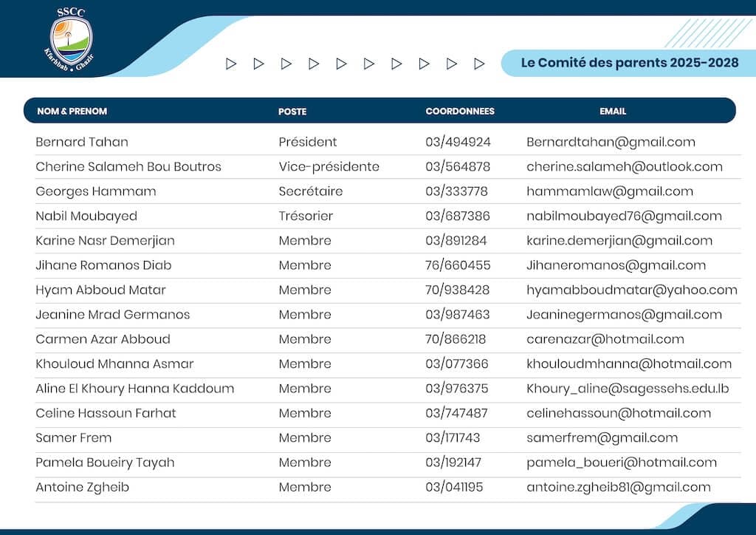Select the name Nabil Moubayed

(x=86, y=216)
